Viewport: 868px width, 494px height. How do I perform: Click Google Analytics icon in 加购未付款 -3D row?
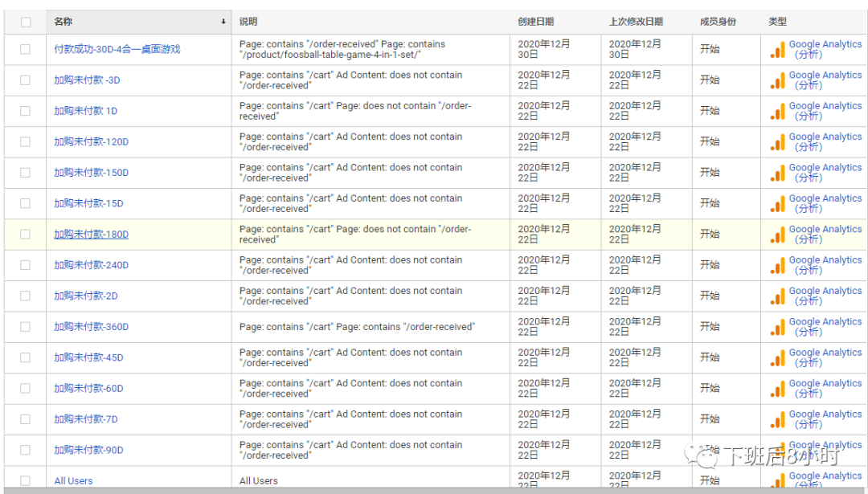pos(777,81)
